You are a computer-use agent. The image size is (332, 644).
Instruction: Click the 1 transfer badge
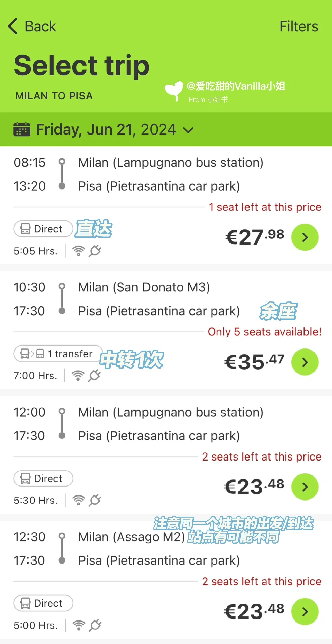click(x=58, y=354)
